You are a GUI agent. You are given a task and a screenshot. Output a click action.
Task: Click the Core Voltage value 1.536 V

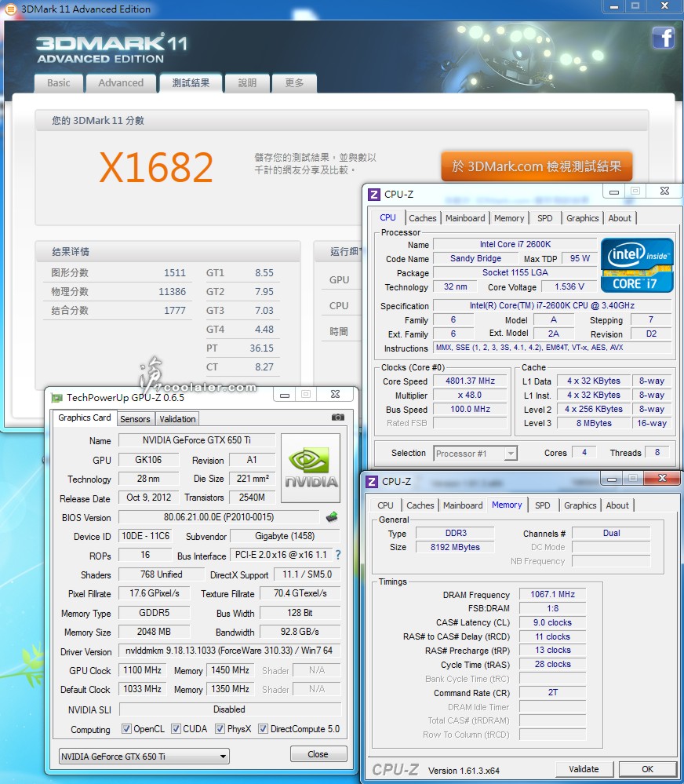click(x=569, y=287)
